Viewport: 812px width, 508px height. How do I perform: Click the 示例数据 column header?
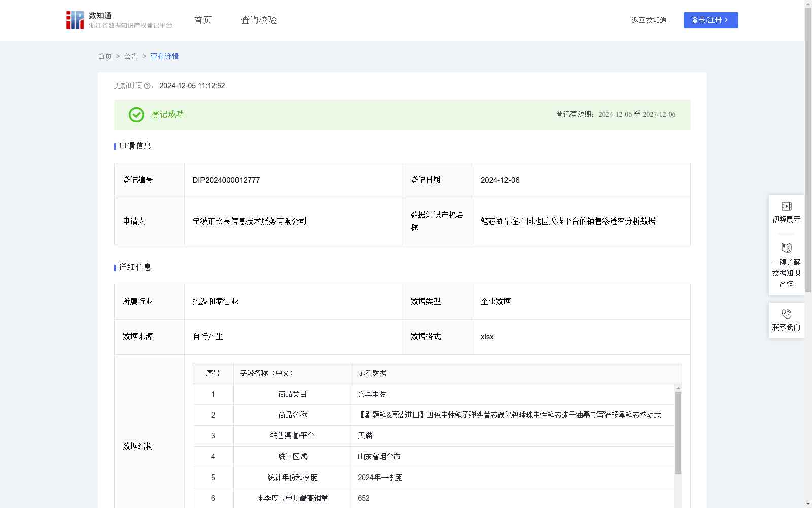(517, 373)
